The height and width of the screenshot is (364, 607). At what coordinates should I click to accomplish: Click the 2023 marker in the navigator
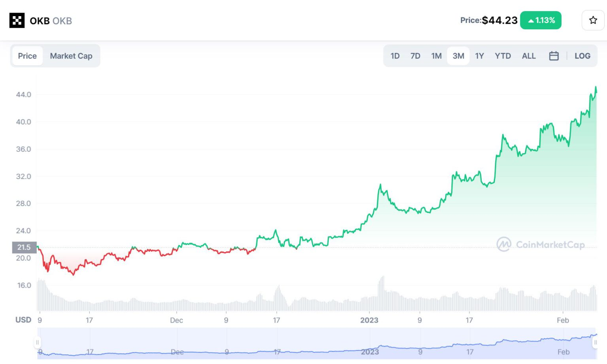click(369, 352)
